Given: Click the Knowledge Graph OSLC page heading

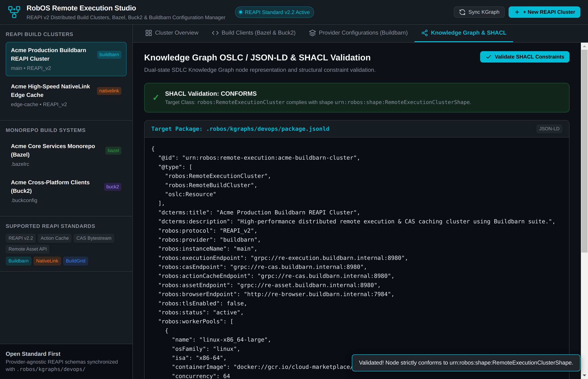Looking at the screenshot, I should (257, 57).
